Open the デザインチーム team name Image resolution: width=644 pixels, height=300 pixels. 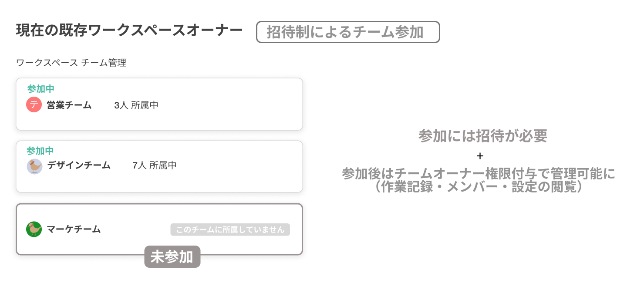pyautogui.click(x=79, y=165)
